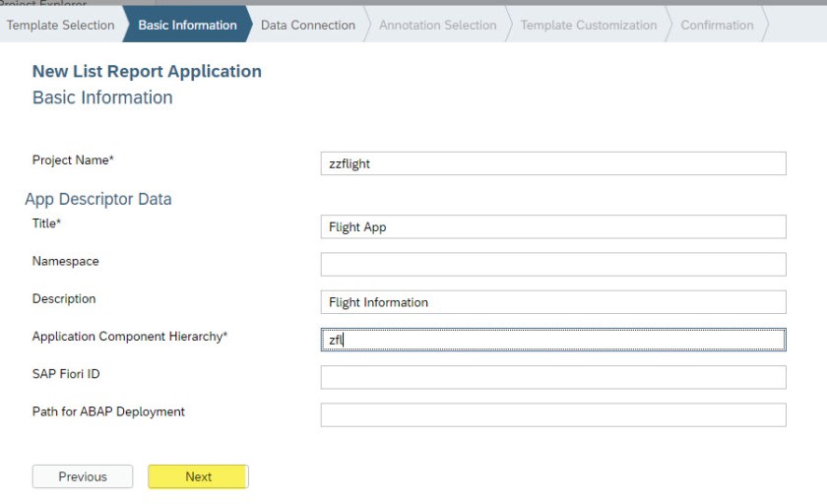Click the 'Project Name*' label text
827x504 pixels.
pyautogui.click(x=73, y=159)
